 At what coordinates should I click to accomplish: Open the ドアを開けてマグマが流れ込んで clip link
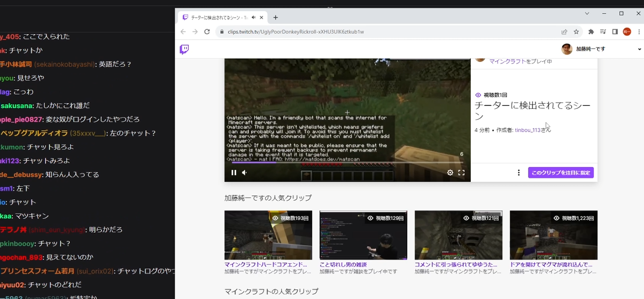click(x=551, y=264)
